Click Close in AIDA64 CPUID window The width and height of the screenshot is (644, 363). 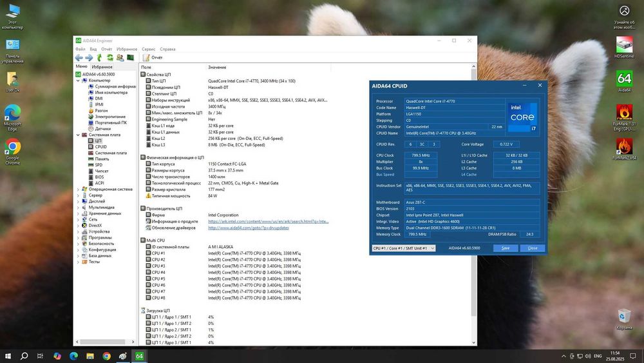[x=533, y=248]
